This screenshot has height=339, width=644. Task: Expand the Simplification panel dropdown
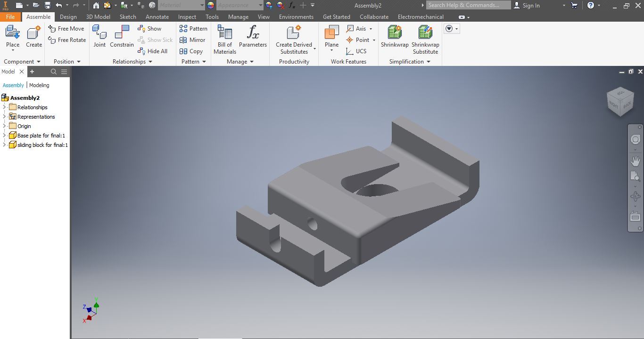pos(429,62)
